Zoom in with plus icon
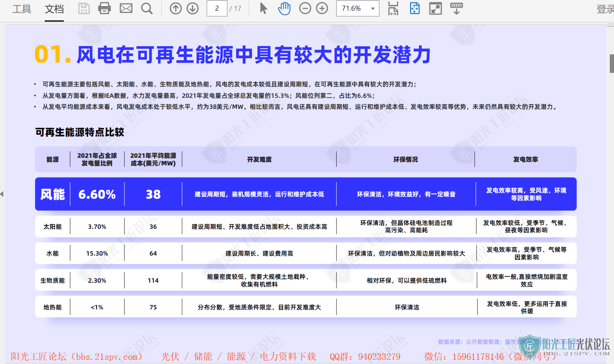 (x=322, y=8)
